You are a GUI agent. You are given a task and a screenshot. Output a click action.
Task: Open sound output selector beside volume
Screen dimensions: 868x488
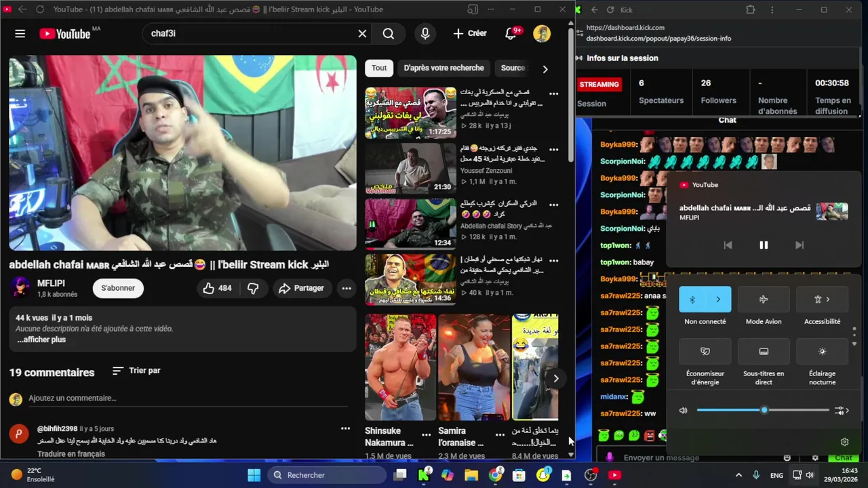tap(842, 411)
